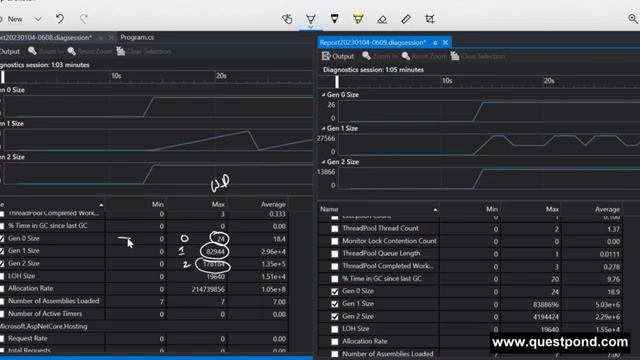Click the Zoom magnifier icon

pos(633,18)
